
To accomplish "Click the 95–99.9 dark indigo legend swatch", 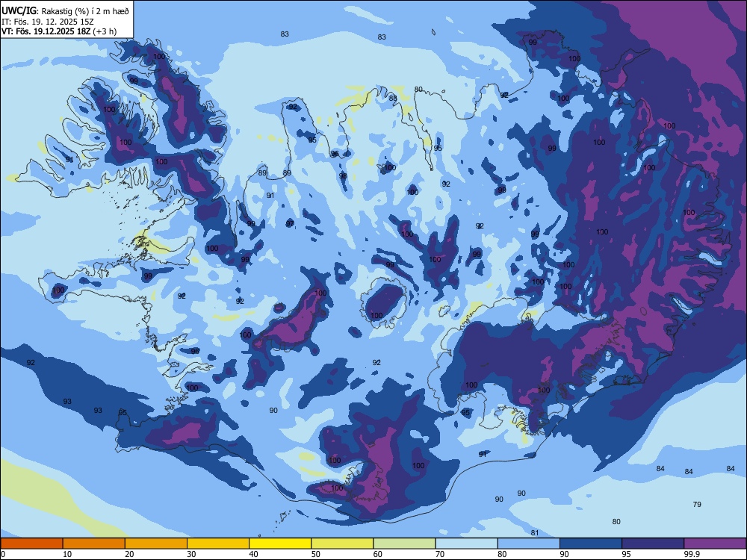I will 653,544.
